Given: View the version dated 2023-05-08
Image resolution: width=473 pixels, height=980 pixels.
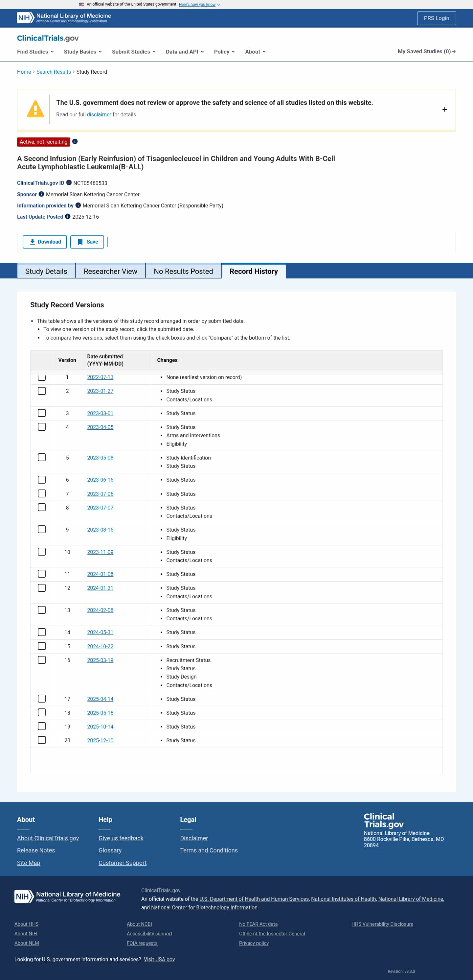Looking at the screenshot, I should click(x=101, y=458).
